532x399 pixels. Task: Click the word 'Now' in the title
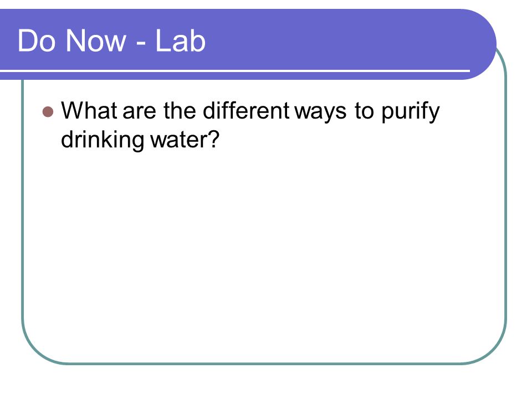pyautogui.click(x=96, y=41)
